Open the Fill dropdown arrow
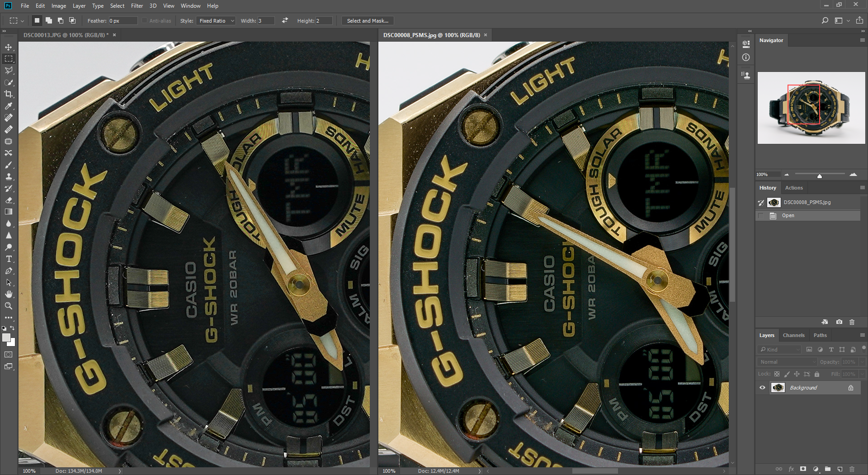 (x=862, y=374)
